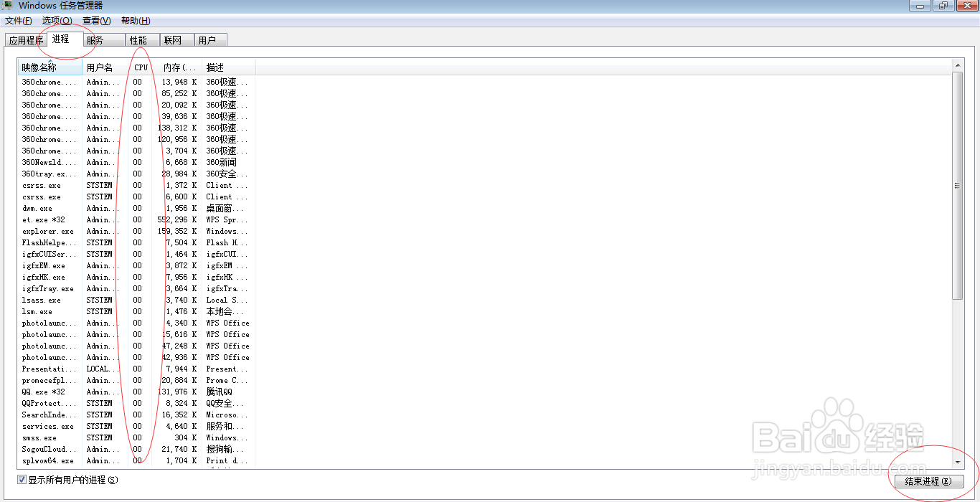Select the Presentati process row
The width and height of the screenshot is (980, 502).
click(136, 369)
